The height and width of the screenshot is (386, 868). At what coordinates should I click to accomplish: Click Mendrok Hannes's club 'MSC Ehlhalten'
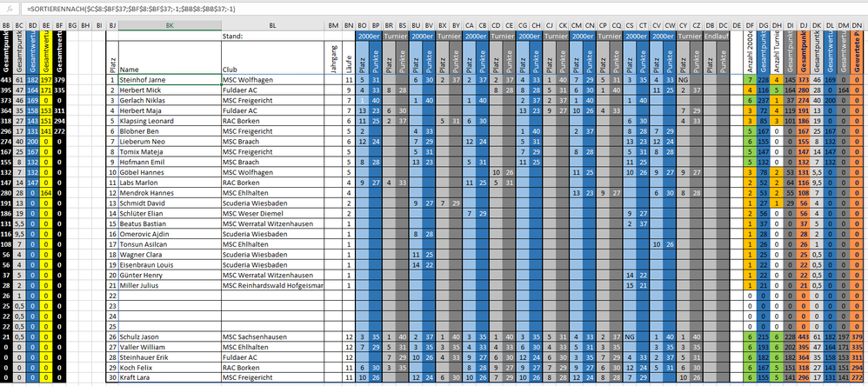point(273,193)
